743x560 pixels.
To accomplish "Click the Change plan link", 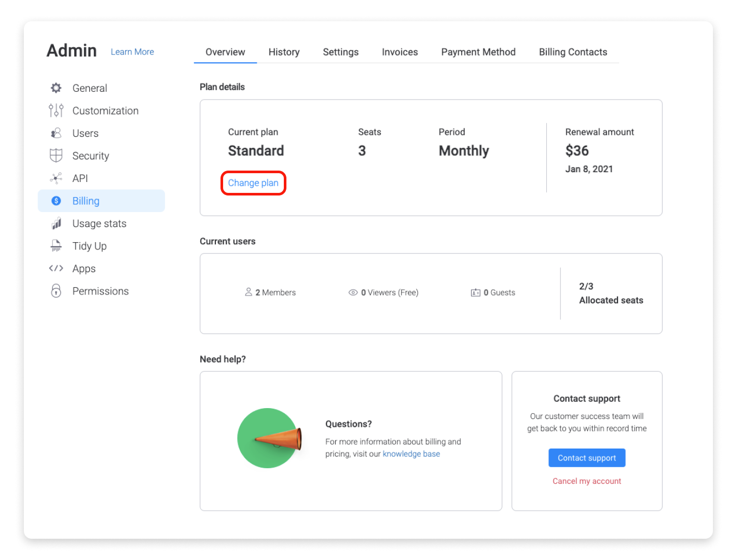I will [253, 183].
